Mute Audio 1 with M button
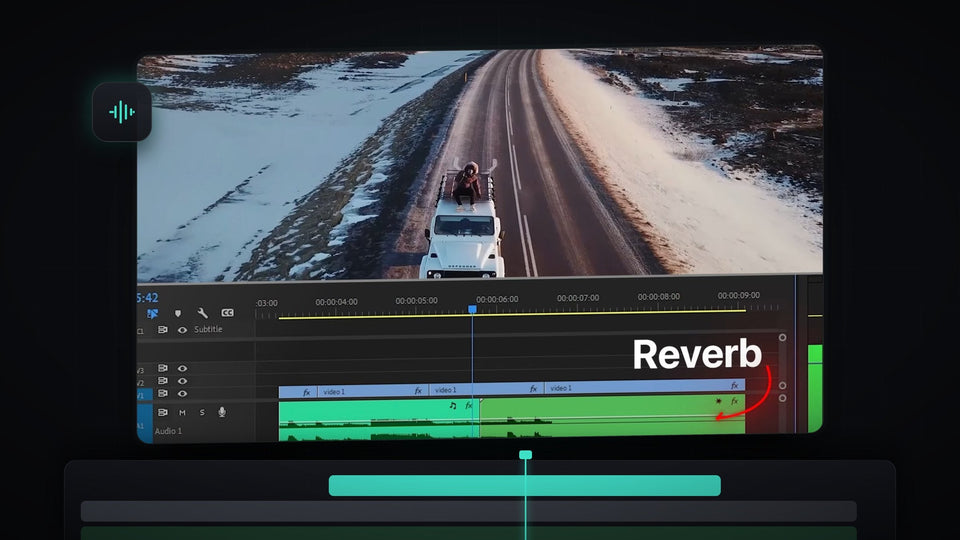 (x=182, y=413)
